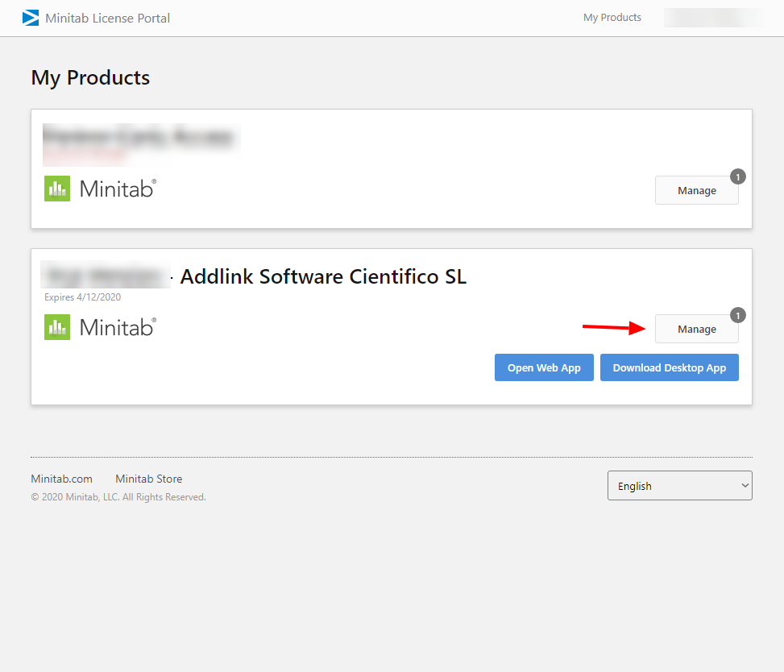Click the Minitab wordmark in the first product card

click(x=118, y=189)
